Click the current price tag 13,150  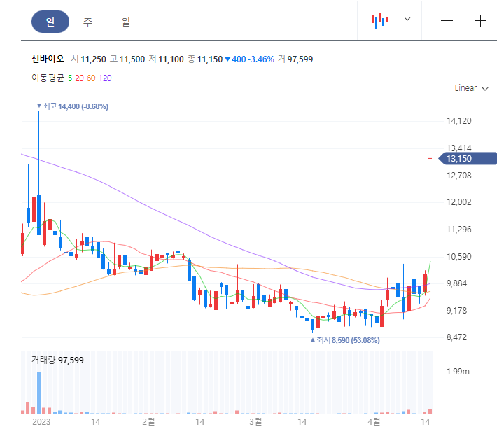[468, 159]
